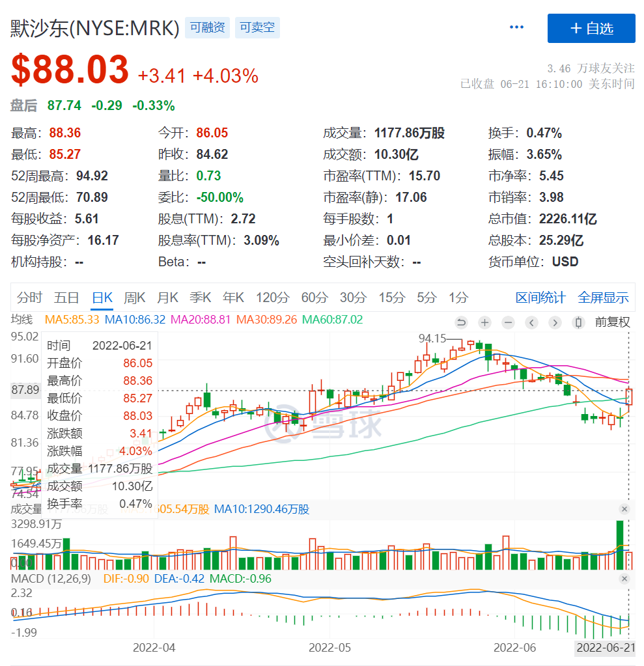Click the 均线 indicator label

click(21, 320)
